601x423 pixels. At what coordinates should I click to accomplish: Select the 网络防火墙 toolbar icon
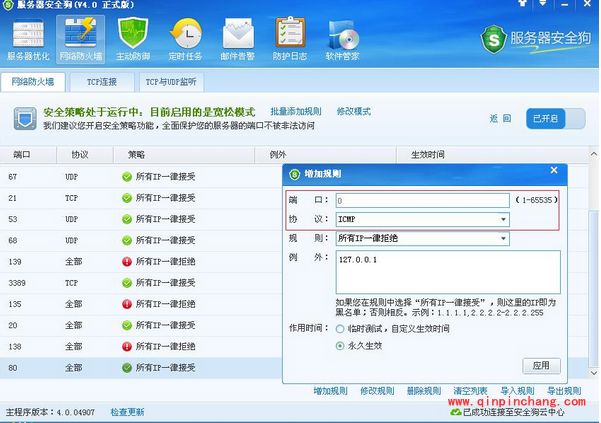82,41
